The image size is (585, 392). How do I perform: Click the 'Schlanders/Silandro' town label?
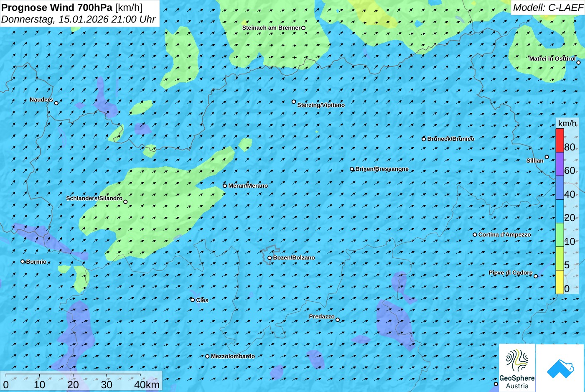click(94, 198)
